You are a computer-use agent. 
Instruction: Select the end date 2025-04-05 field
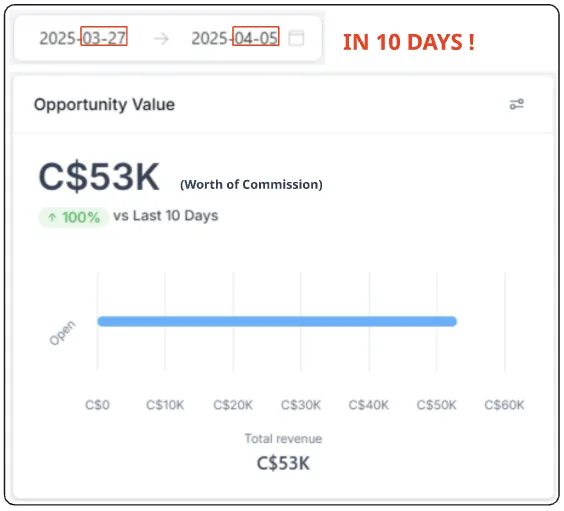coord(235,38)
